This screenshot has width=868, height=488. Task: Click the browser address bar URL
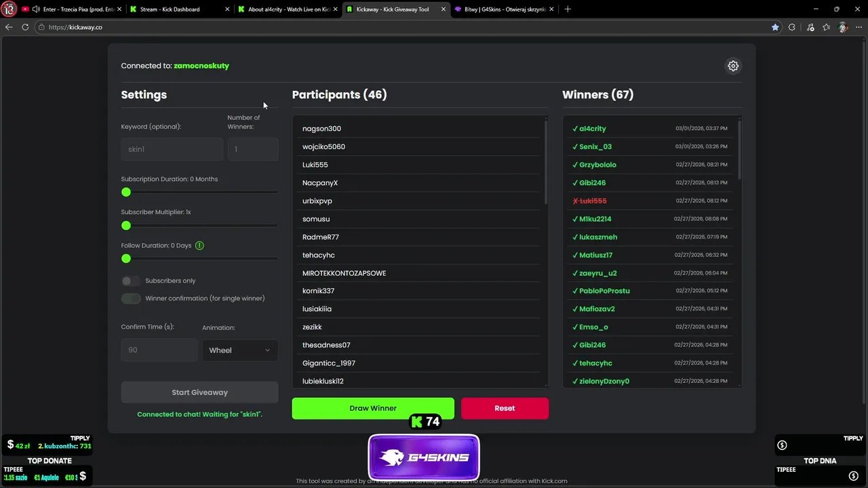click(75, 27)
